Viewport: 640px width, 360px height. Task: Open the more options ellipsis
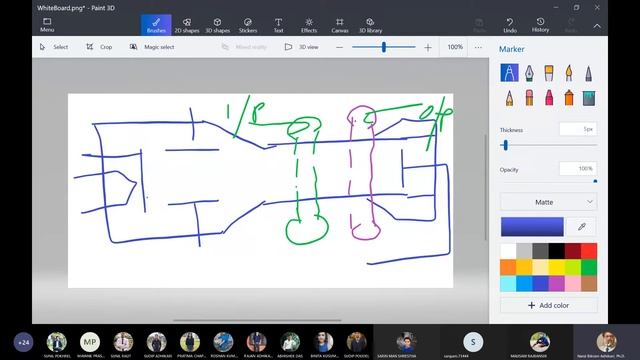478,47
